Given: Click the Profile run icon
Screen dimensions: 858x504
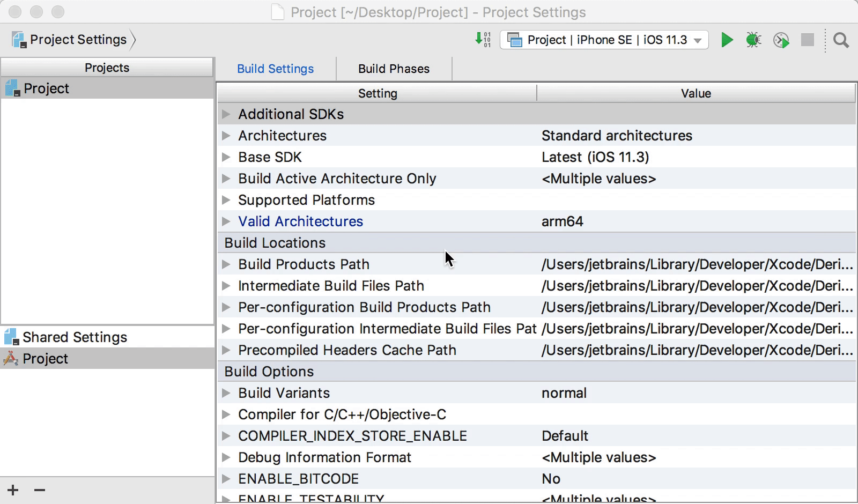Looking at the screenshot, I should (x=781, y=40).
